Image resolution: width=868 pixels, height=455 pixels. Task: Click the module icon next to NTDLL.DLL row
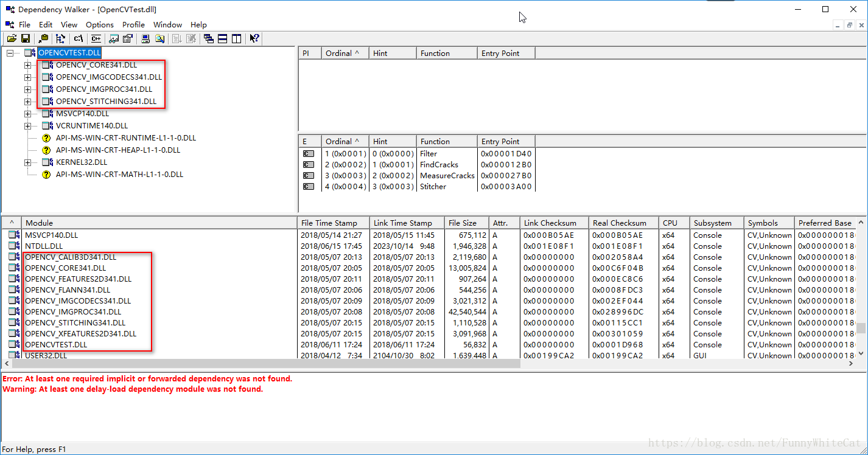click(x=14, y=246)
